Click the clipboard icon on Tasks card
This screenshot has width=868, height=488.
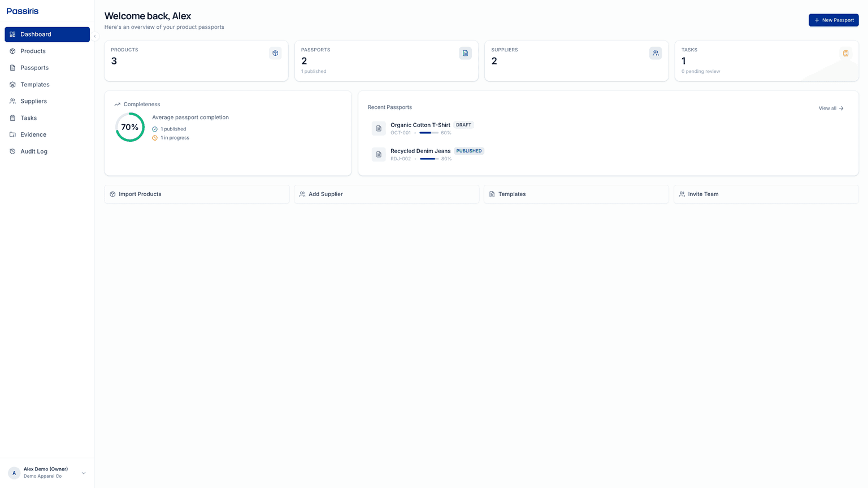[x=845, y=53]
